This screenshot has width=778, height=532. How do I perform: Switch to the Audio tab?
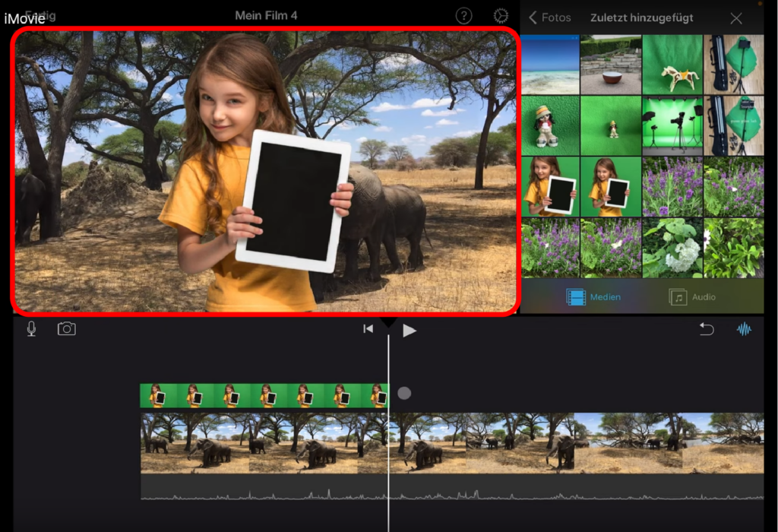(x=692, y=297)
